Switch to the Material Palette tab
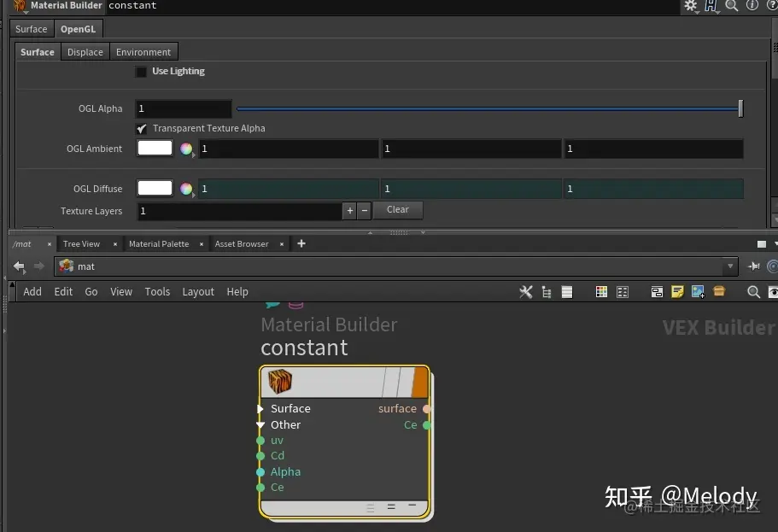778x532 pixels. (159, 244)
